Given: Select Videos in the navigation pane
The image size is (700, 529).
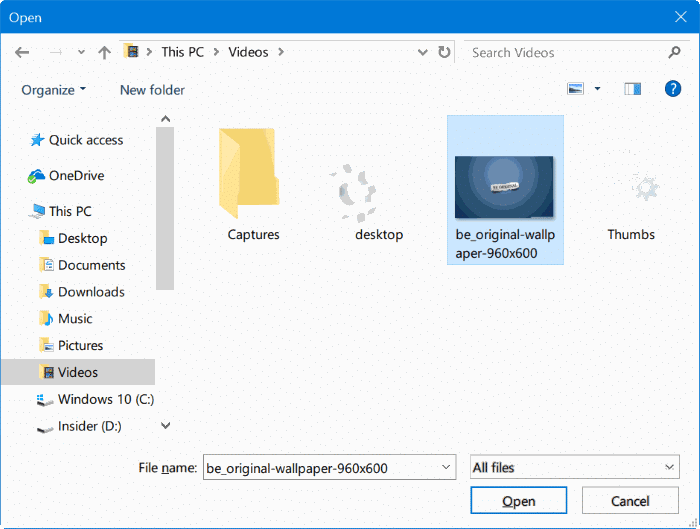Looking at the screenshot, I should click(x=78, y=372).
